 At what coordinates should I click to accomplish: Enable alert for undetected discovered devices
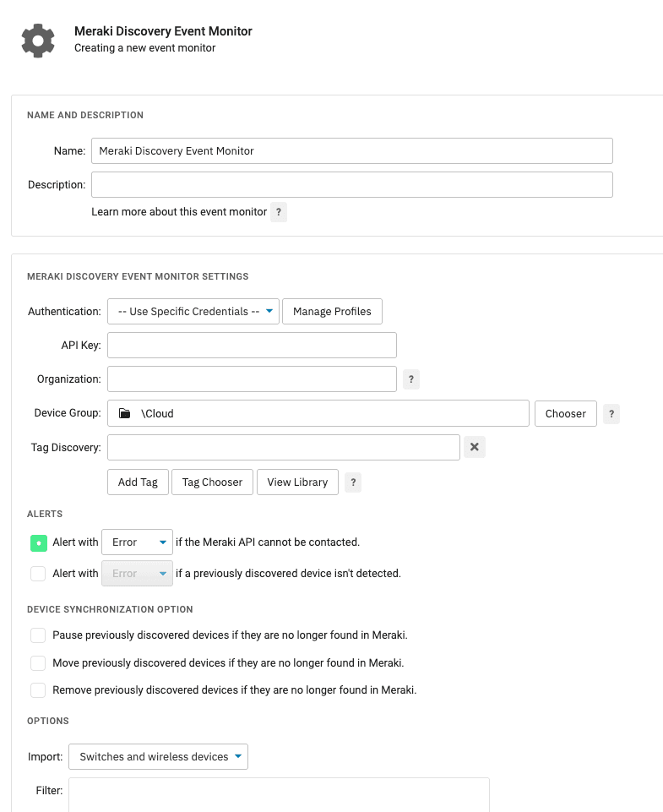tap(37, 573)
